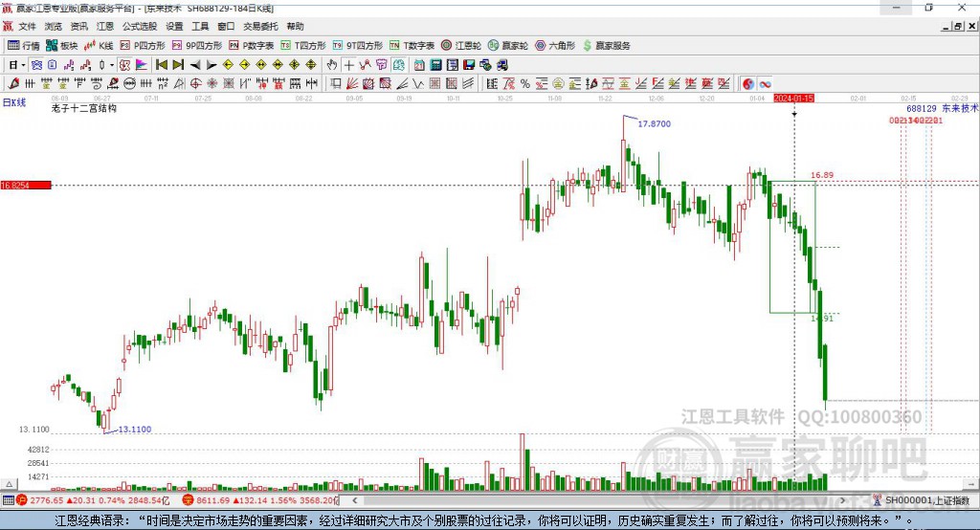Open the 公式选股 menu

click(x=140, y=26)
